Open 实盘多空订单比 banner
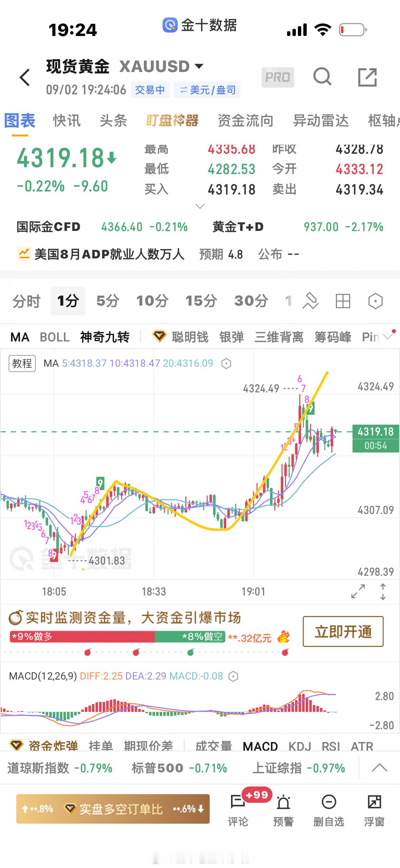This screenshot has width=400, height=868. click(x=113, y=809)
